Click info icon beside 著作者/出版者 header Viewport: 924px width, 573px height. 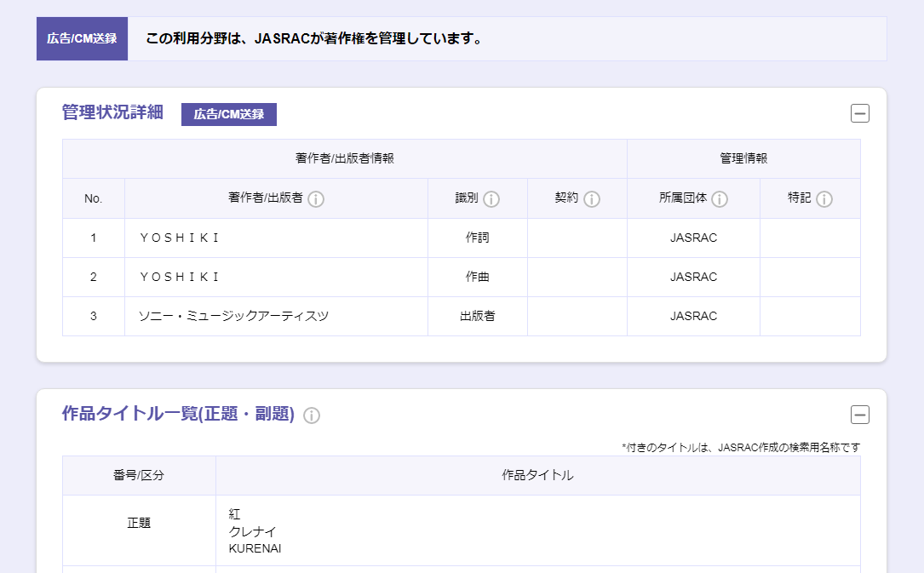click(x=316, y=199)
